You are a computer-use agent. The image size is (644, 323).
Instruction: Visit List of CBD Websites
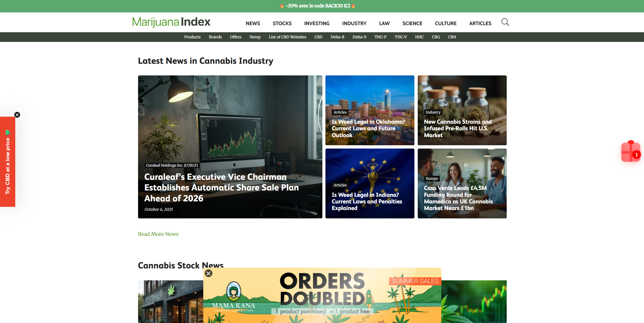click(287, 37)
